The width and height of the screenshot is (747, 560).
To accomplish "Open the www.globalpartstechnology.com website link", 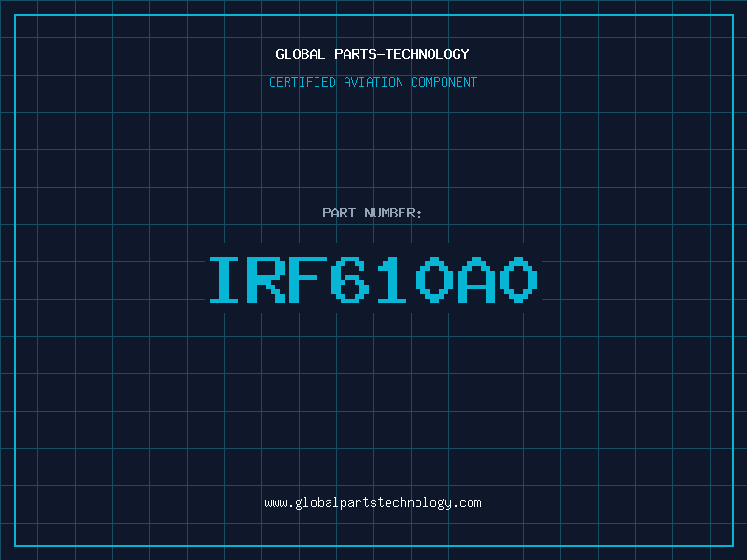I will pyautogui.click(x=373, y=503).
